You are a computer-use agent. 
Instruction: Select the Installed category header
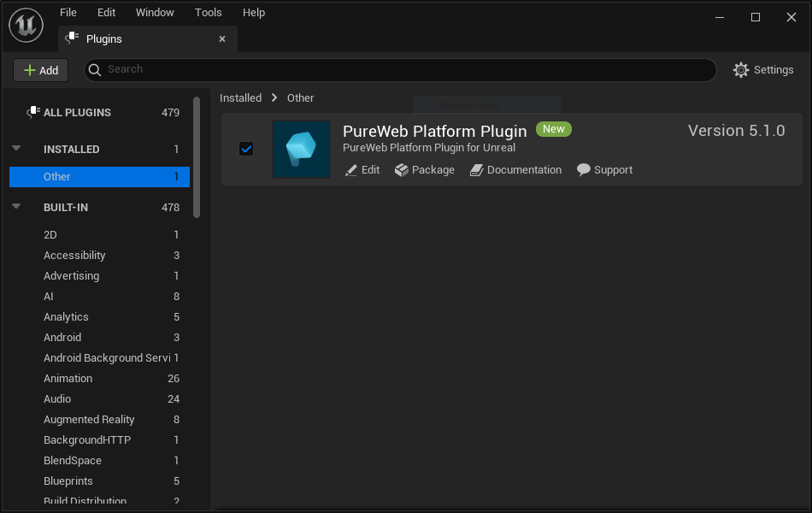(99, 150)
